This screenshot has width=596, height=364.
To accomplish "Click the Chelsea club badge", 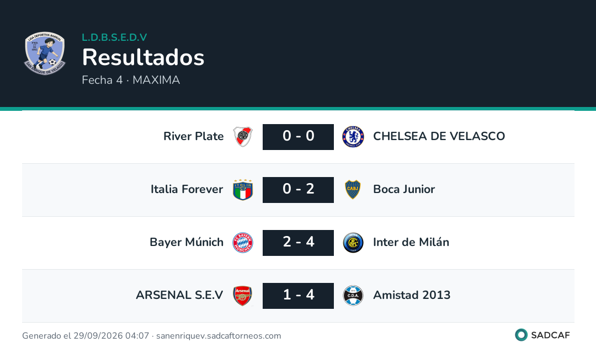I will point(353,137).
